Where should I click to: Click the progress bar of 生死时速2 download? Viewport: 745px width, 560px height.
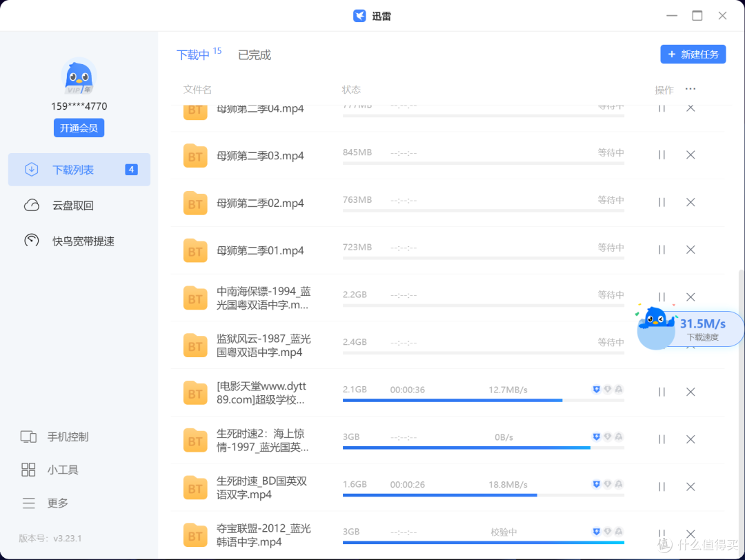click(483, 448)
